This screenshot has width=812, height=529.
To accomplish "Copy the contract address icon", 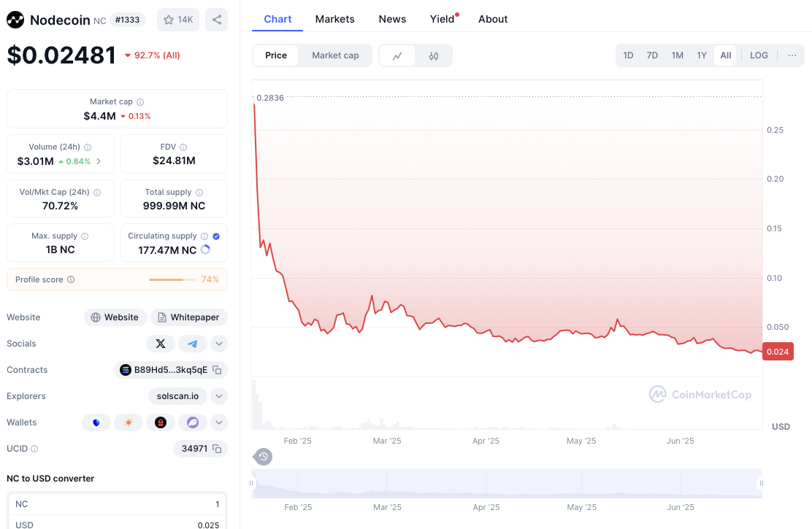I will point(217,370).
